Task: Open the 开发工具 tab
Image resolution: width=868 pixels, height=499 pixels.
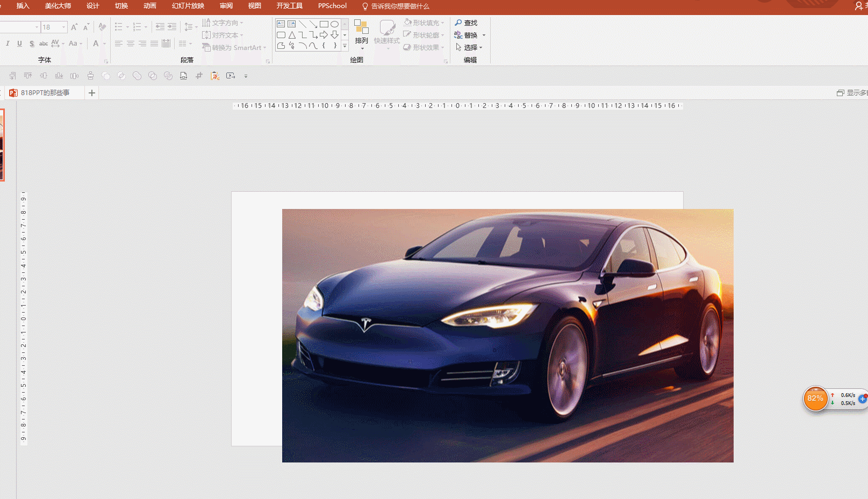Action: (x=290, y=6)
